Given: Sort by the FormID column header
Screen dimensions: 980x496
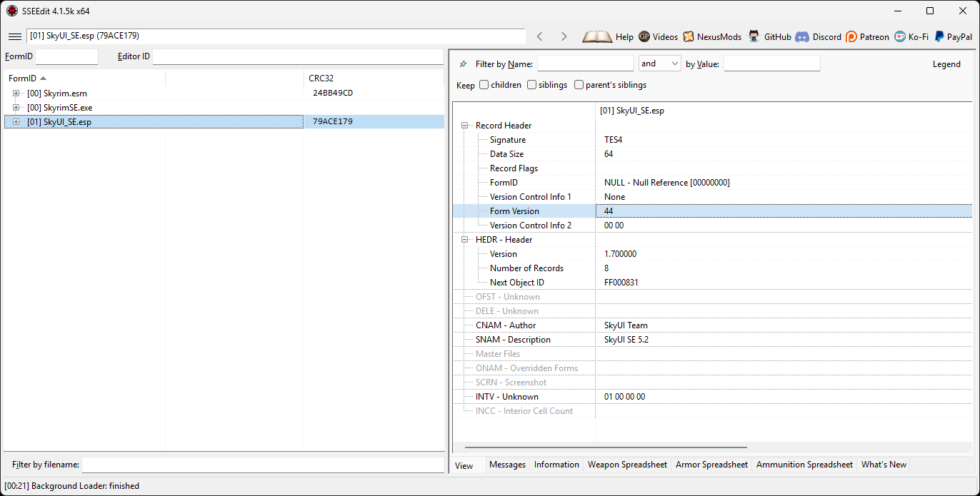Looking at the screenshot, I should pyautogui.click(x=84, y=79).
